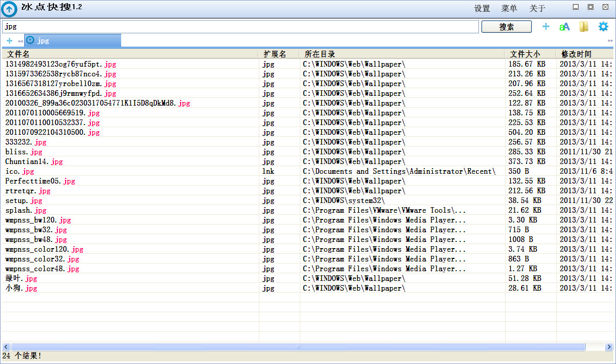The image size is (616, 364).
Task: Click directory C:\Documents and Settings\Administrator\Recent\
Action: click(x=399, y=171)
